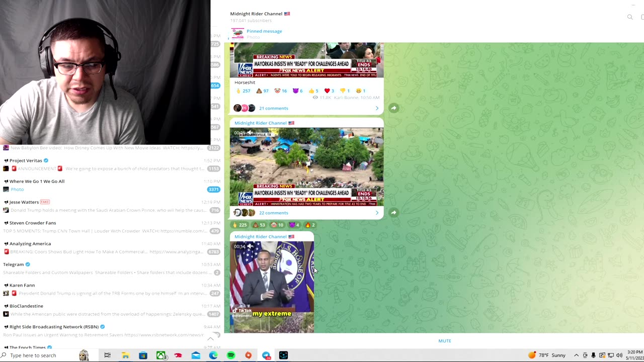Open Microsoft Edge from taskbar
The height and width of the screenshot is (362, 644).
coord(213,355)
